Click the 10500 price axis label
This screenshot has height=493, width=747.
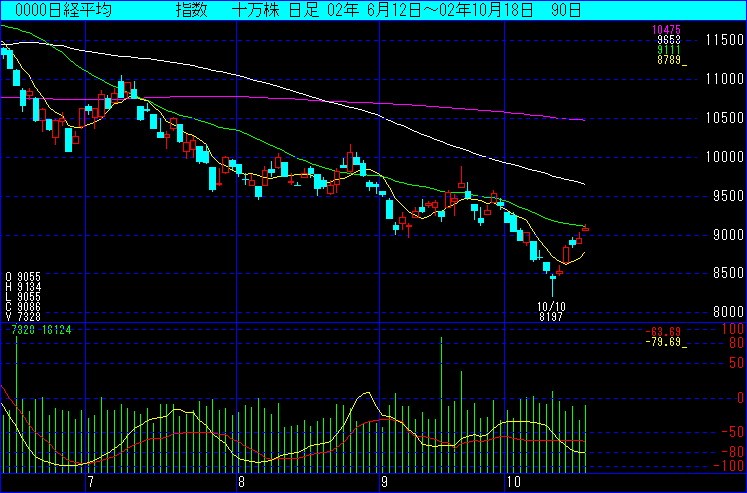[x=725, y=118]
